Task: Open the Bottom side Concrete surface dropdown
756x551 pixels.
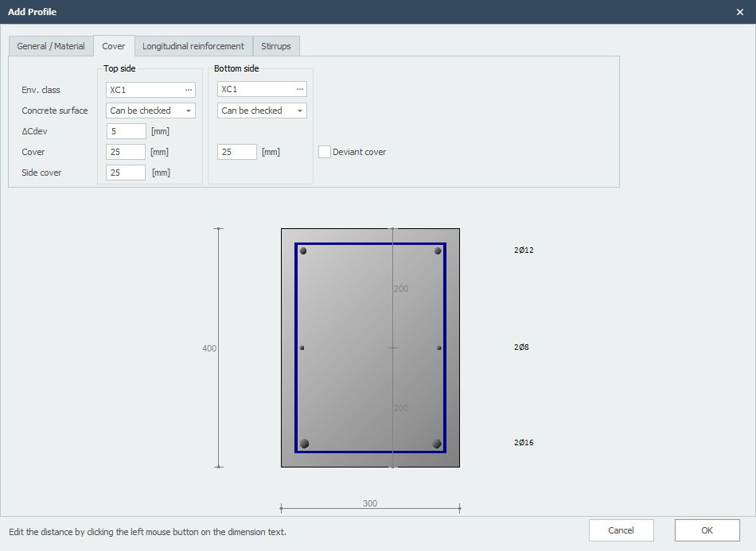Action: (x=301, y=110)
